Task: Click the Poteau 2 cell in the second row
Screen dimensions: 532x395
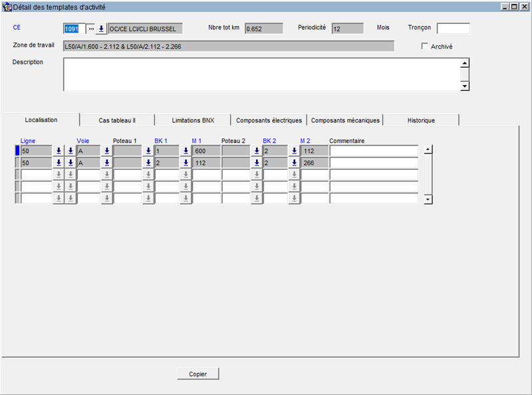Action: click(x=236, y=163)
